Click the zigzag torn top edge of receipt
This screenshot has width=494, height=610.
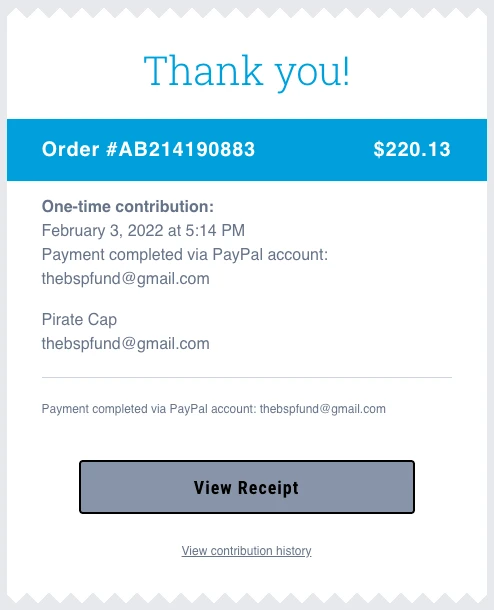[247, 13]
